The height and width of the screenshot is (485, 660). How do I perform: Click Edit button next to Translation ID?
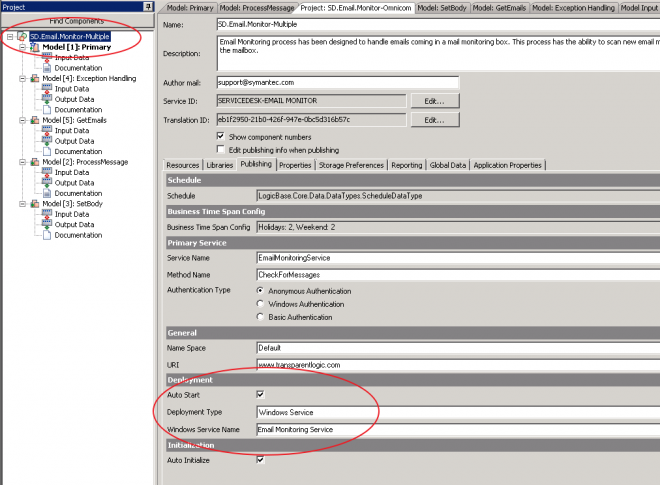[435, 120]
